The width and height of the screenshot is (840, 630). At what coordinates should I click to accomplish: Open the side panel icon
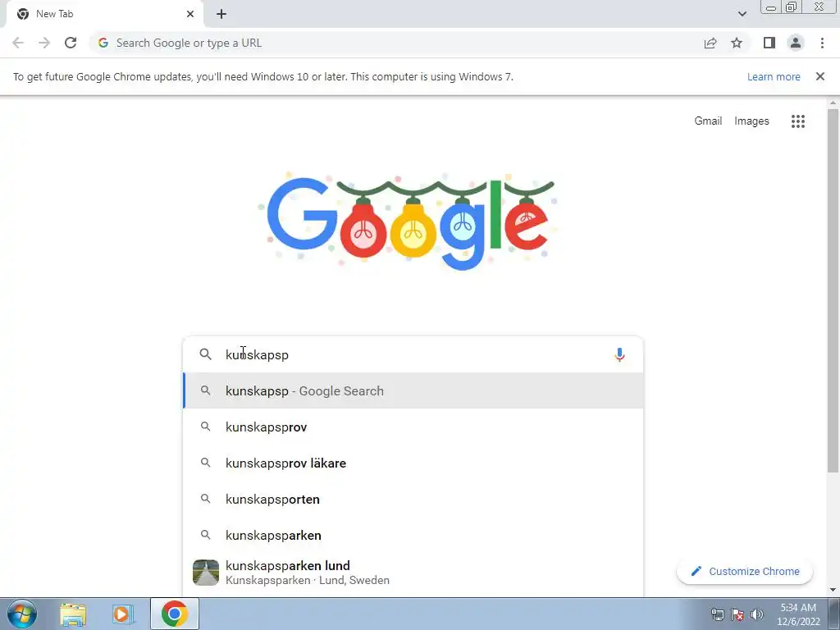tap(769, 43)
